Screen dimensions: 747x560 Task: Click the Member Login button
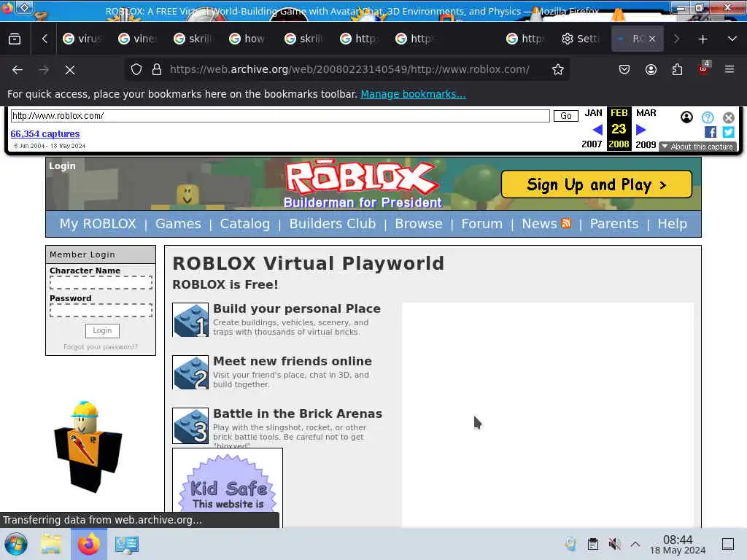(102, 330)
